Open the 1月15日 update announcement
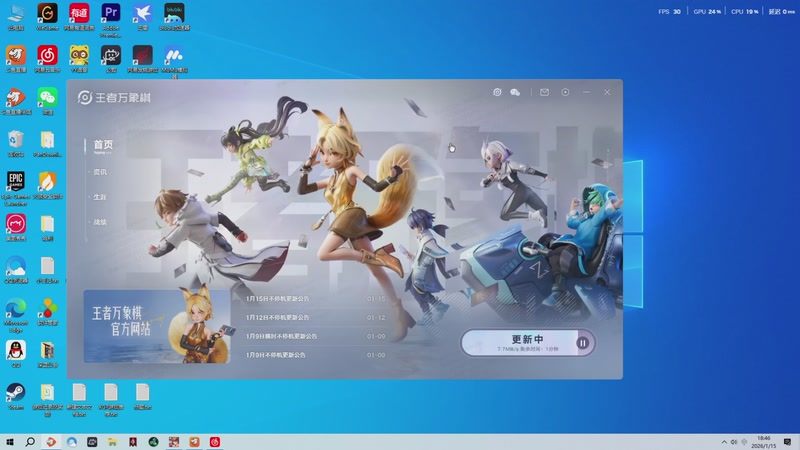800x450 pixels. click(315, 299)
